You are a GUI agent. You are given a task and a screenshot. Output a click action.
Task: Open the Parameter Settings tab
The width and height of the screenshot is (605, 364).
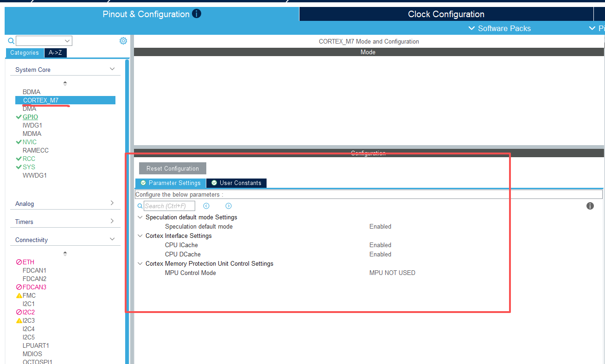pos(171,183)
